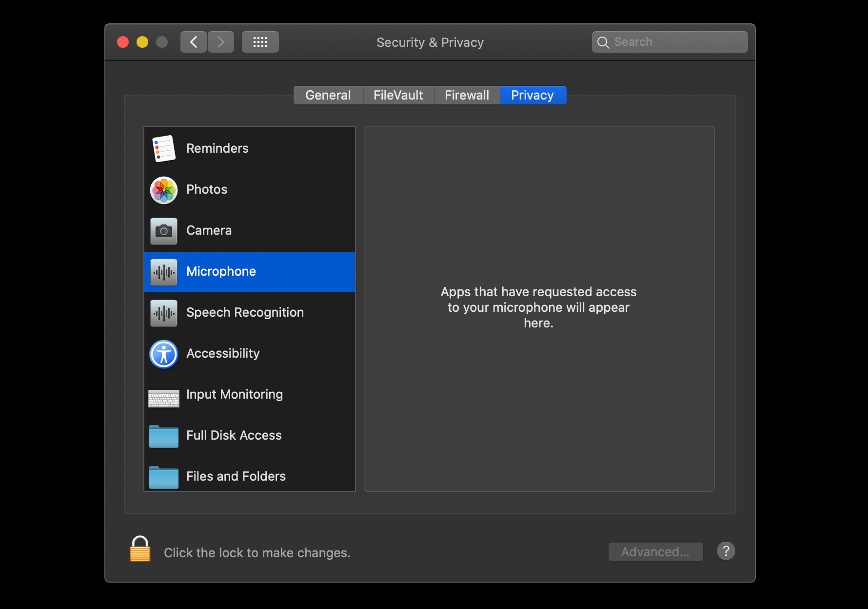Image resolution: width=868 pixels, height=609 pixels.
Task: Select the Privacy tab
Action: (x=533, y=95)
